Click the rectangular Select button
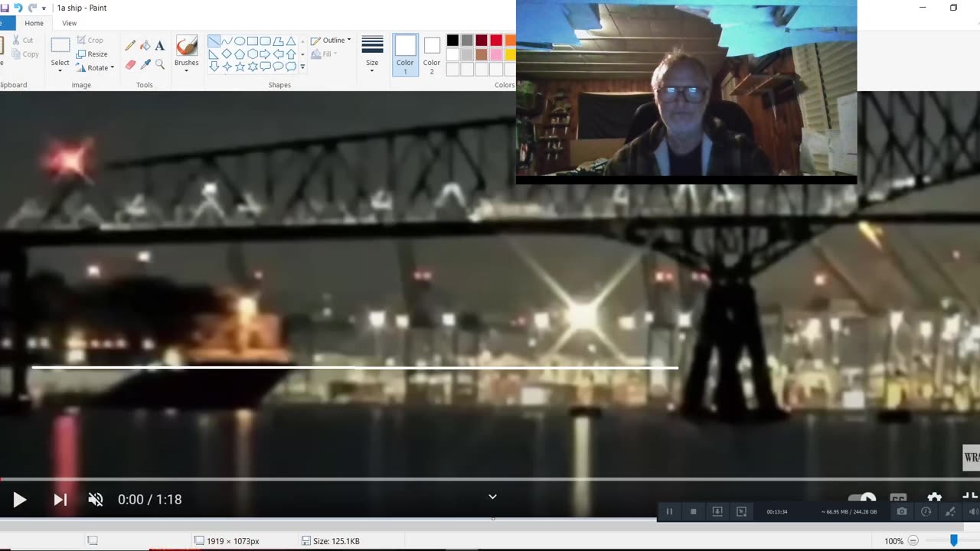Viewport: 980px width, 551px height. click(60, 46)
